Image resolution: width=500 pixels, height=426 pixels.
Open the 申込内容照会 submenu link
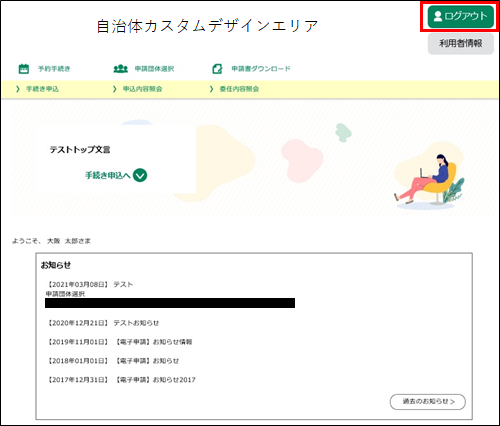click(x=142, y=89)
